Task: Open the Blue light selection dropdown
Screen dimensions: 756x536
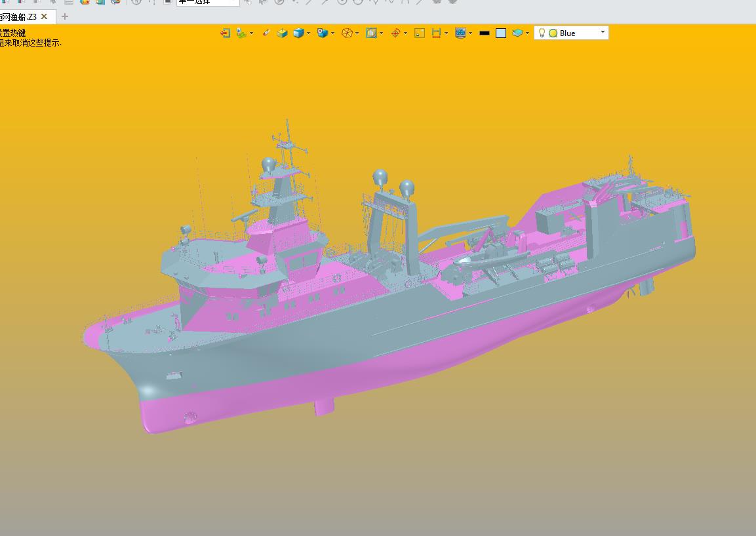Action: pyautogui.click(x=603, y=32)
